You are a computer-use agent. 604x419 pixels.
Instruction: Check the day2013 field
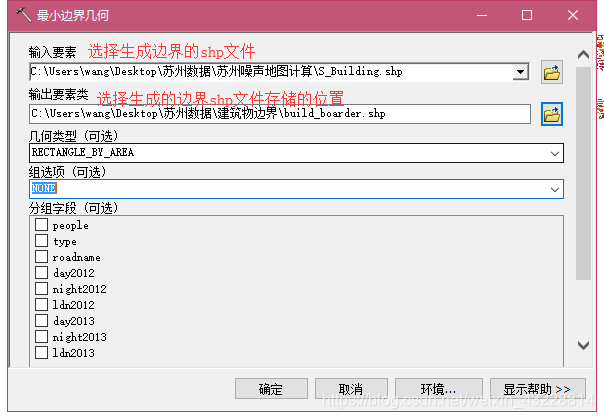click(x=41, y=320)
